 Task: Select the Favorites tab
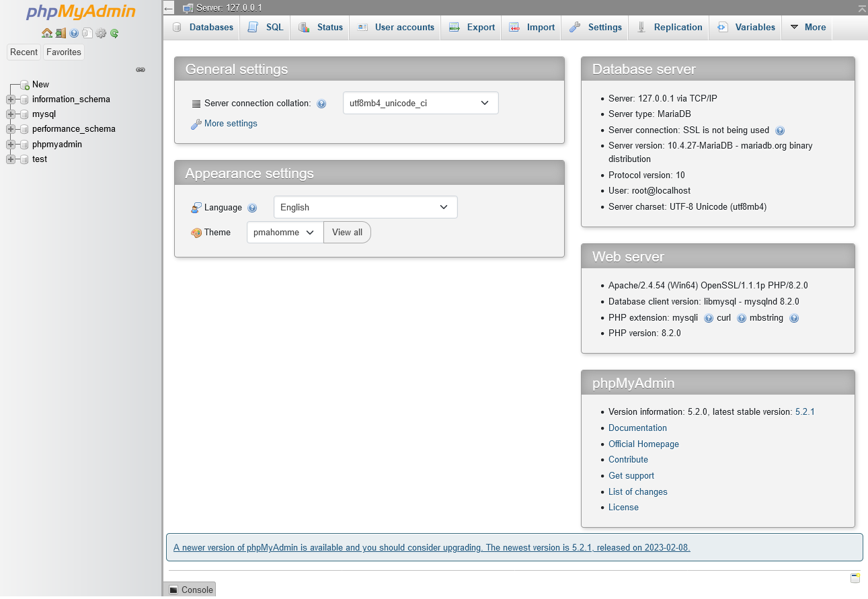(63, 52)
